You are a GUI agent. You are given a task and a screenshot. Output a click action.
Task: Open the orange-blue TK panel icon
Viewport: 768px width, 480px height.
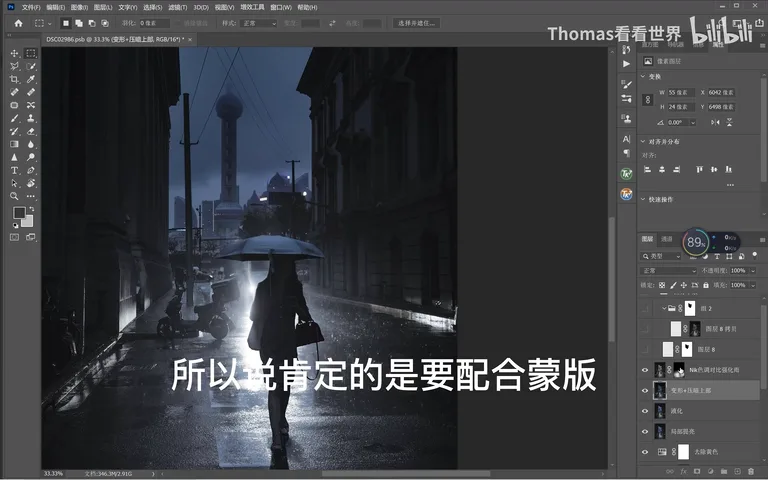point(626,194)
